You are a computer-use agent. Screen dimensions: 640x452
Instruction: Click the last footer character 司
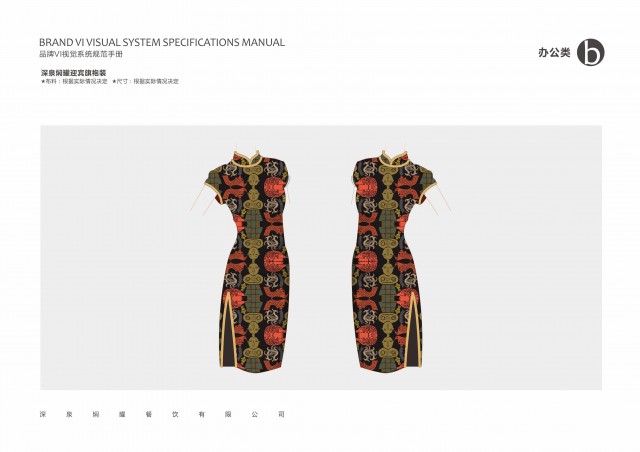point(281,414)
